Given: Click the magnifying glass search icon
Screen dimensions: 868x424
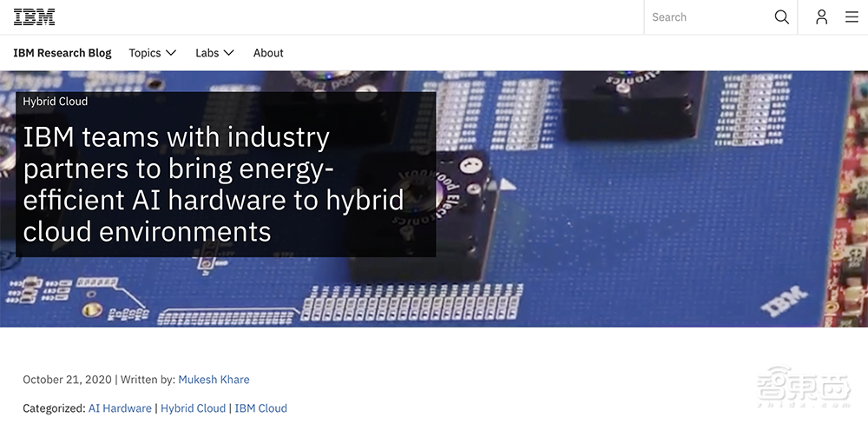Looking at the screenshot, I should (781, 17).
